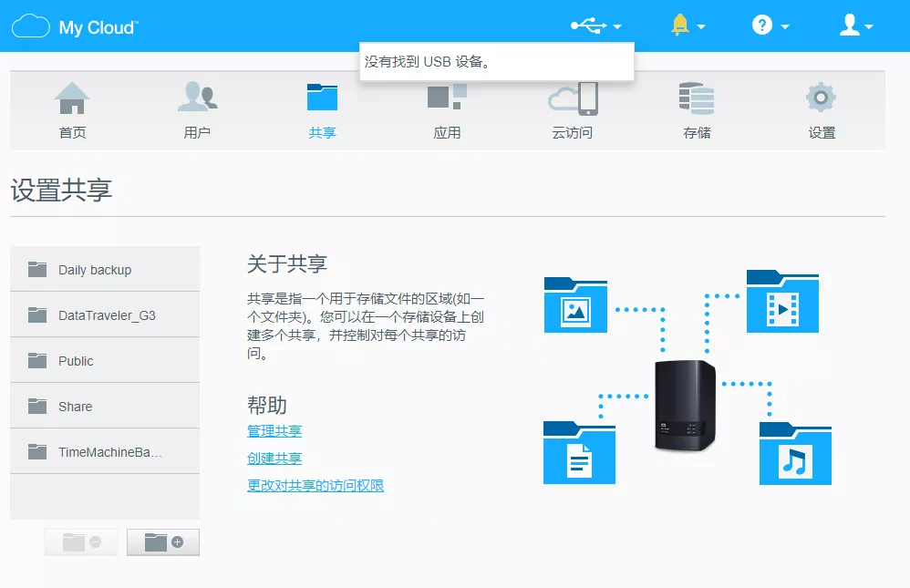Open the 用户 users tab

click(x=197, y=111)
